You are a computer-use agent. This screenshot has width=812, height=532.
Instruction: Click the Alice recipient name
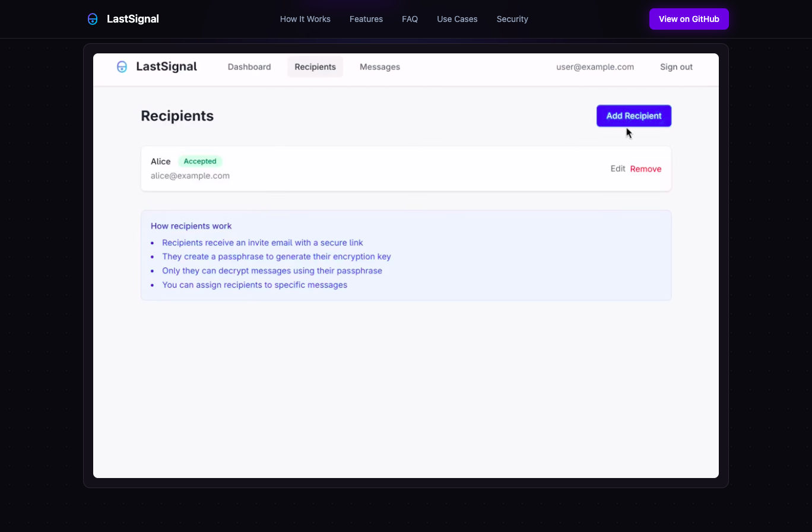click(160, 161)
